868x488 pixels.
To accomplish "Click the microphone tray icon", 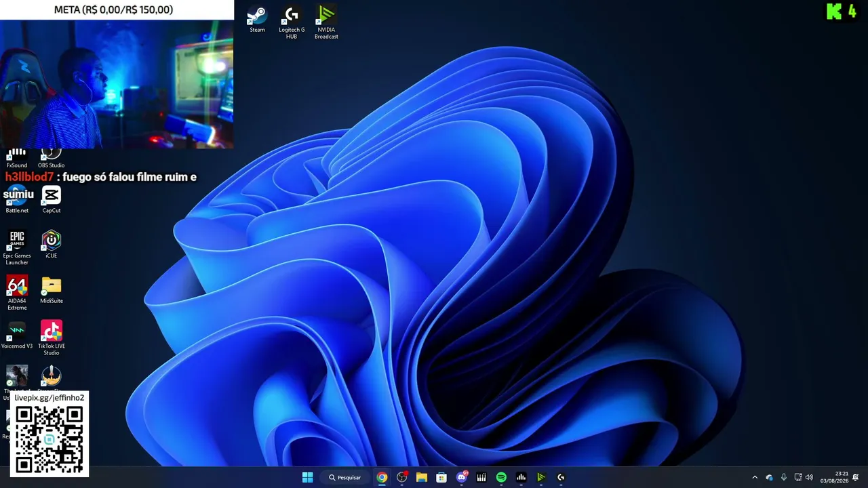I will click(784, 477).
